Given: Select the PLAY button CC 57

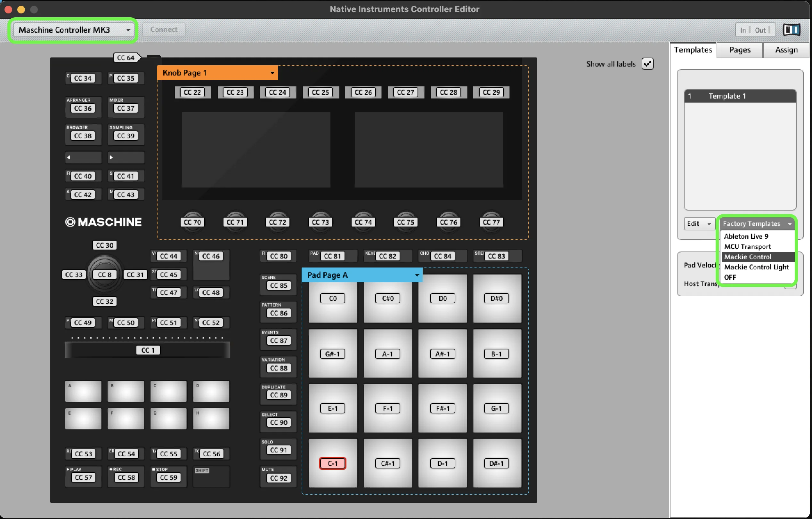Looking at the screenshot, I should (83, 476).
